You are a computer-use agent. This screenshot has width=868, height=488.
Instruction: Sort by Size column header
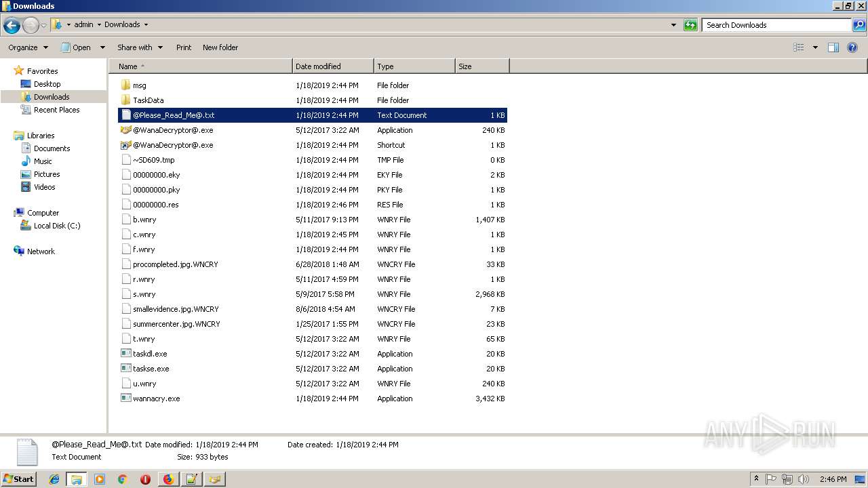[x=482, y=66]
